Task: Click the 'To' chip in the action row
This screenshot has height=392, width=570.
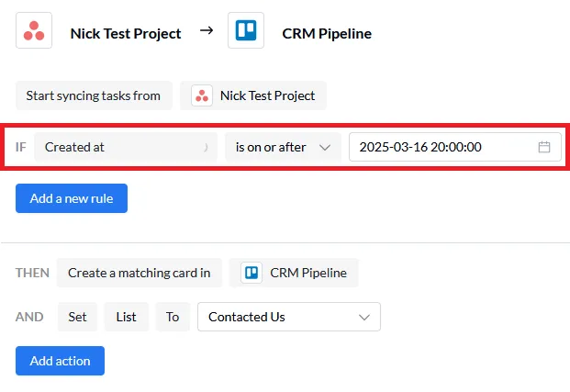Action: [173, 317]
